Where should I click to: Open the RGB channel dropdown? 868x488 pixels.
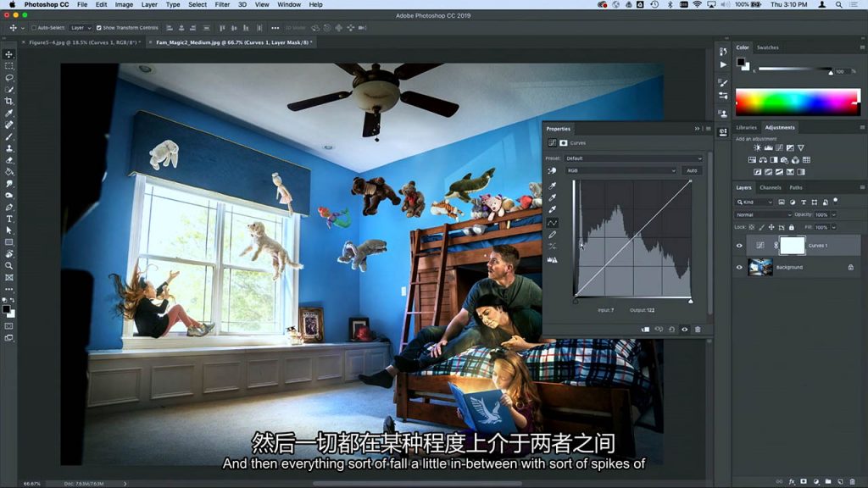click(620, 170)
